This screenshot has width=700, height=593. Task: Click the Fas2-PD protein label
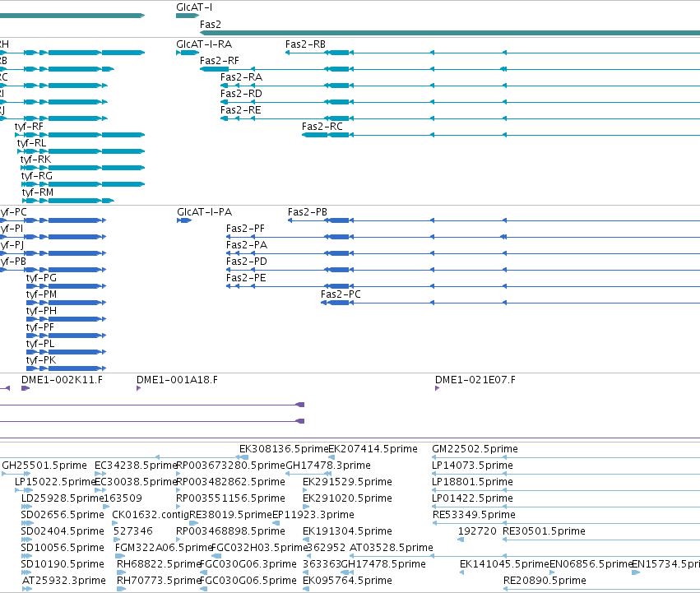click(x=247, y=262)
